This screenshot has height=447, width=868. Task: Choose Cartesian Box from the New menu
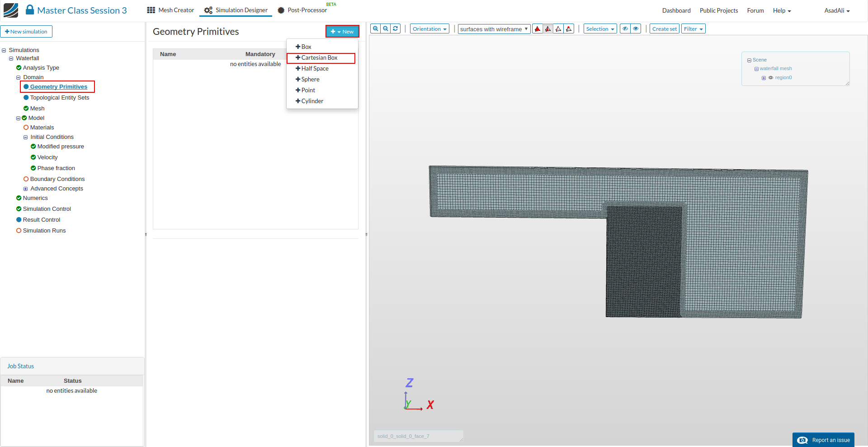(320, 58)
